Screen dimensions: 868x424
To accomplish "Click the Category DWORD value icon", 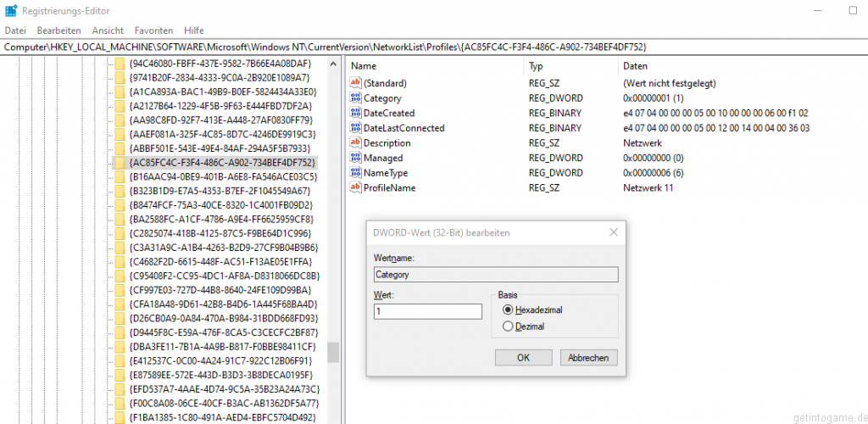I will click(356, 98).
